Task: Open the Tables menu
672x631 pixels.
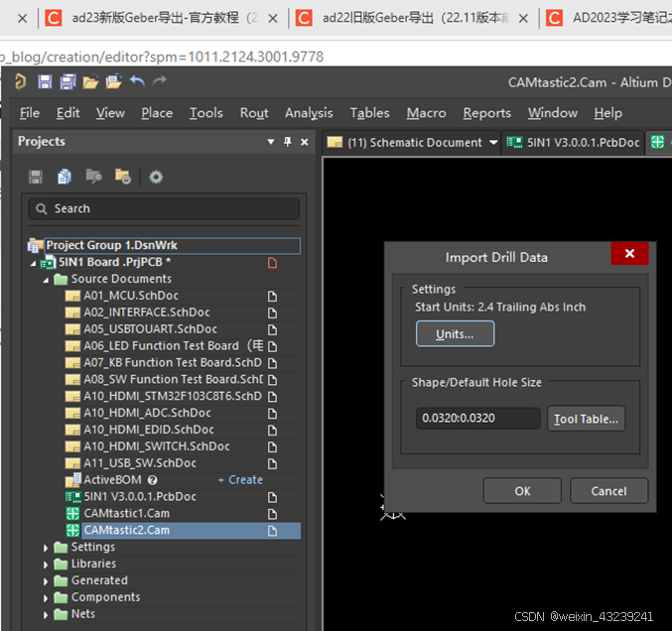Action: pos(370,113)
